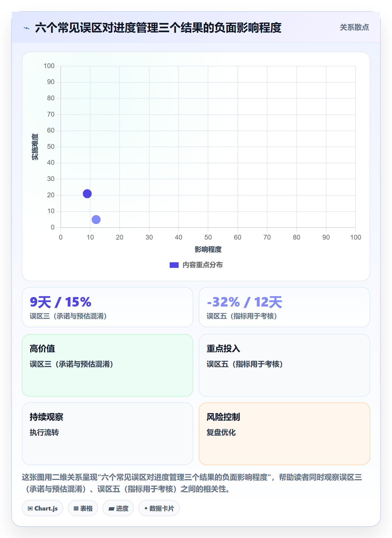
Task: Click the 数据卡片 tag
Action: [159, 508]
